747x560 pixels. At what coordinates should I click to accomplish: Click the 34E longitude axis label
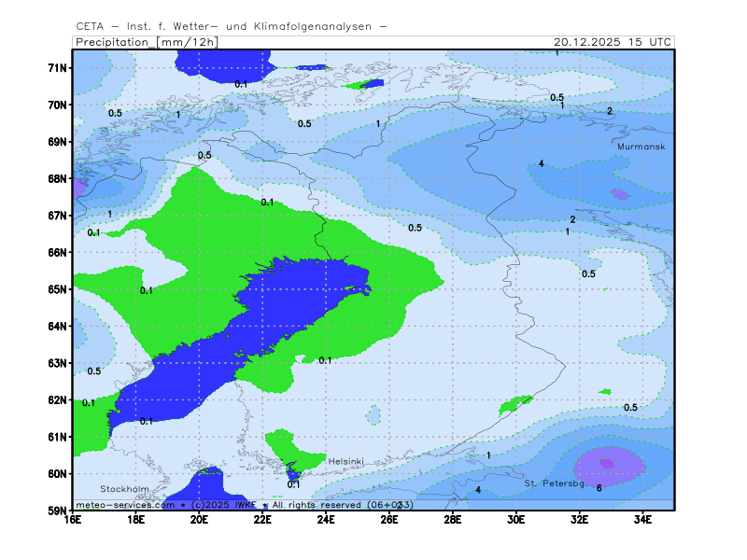pos(642,520)
